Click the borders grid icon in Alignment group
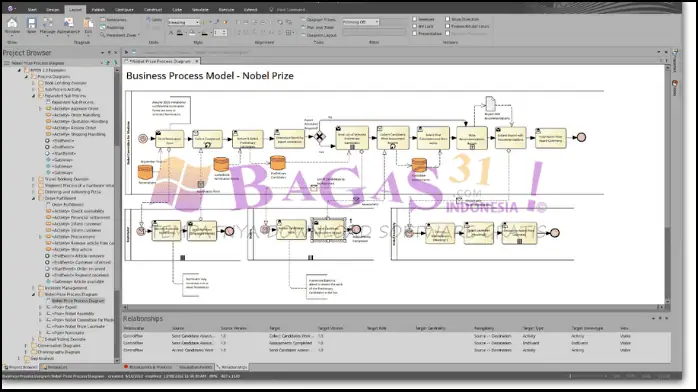This screenshot has width=698, height=392. click(288, 33)
